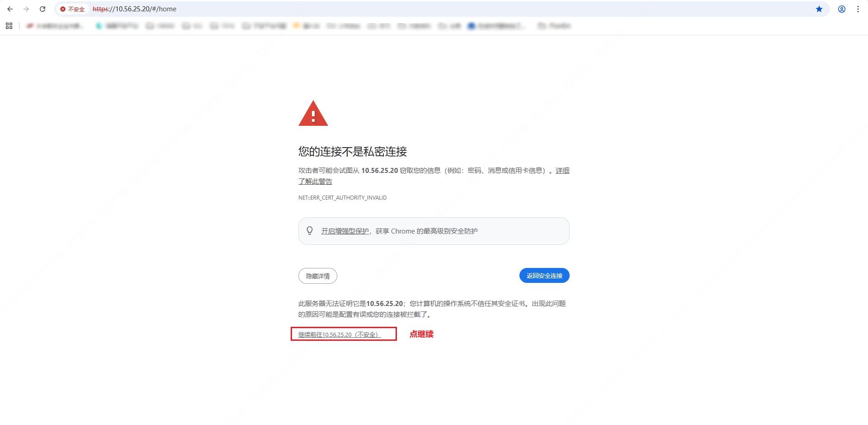Image resolution: width=868 pixels, height=425 pixels.
Task: Click the blue bookmark star icon
Action: point(819,9)
